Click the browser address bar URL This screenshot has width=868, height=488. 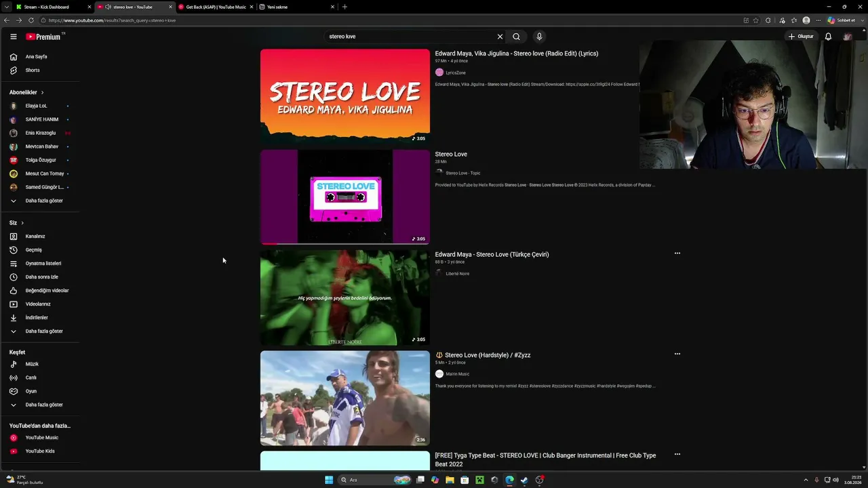click(113, 20)
